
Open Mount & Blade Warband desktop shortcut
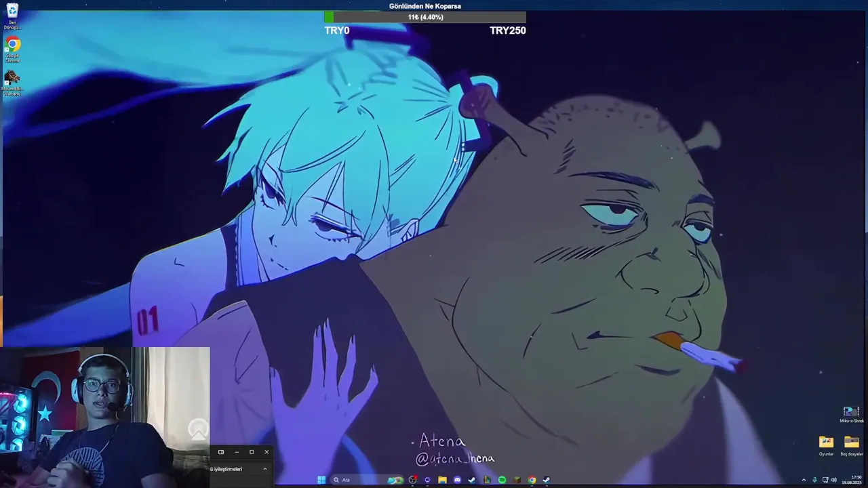coord(12,83)
